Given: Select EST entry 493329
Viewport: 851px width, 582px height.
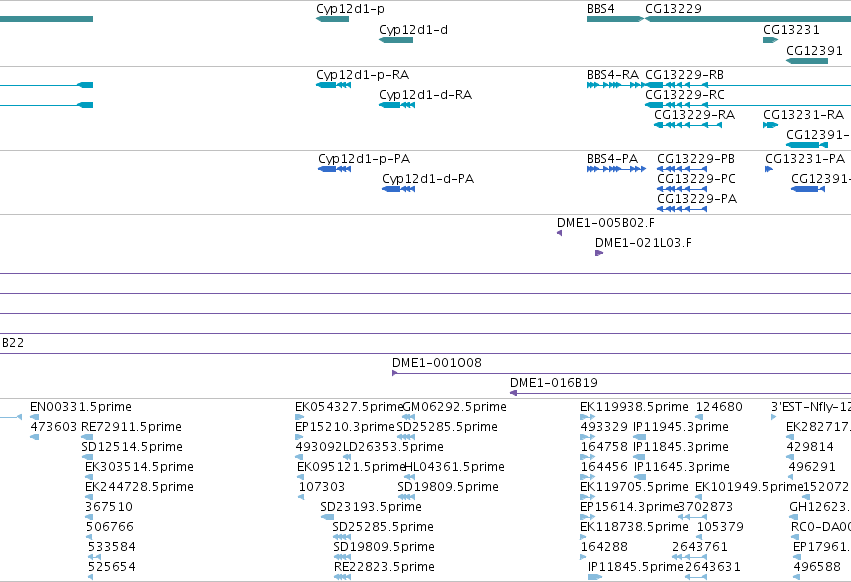Looking at the screenshot, I should (x=604, y=427).
